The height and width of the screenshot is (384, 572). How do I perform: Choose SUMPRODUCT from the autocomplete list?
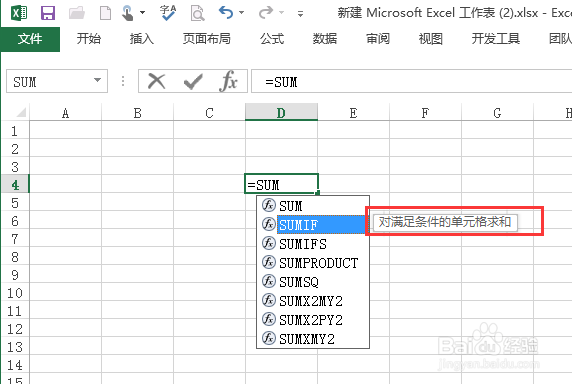[313, 263]
